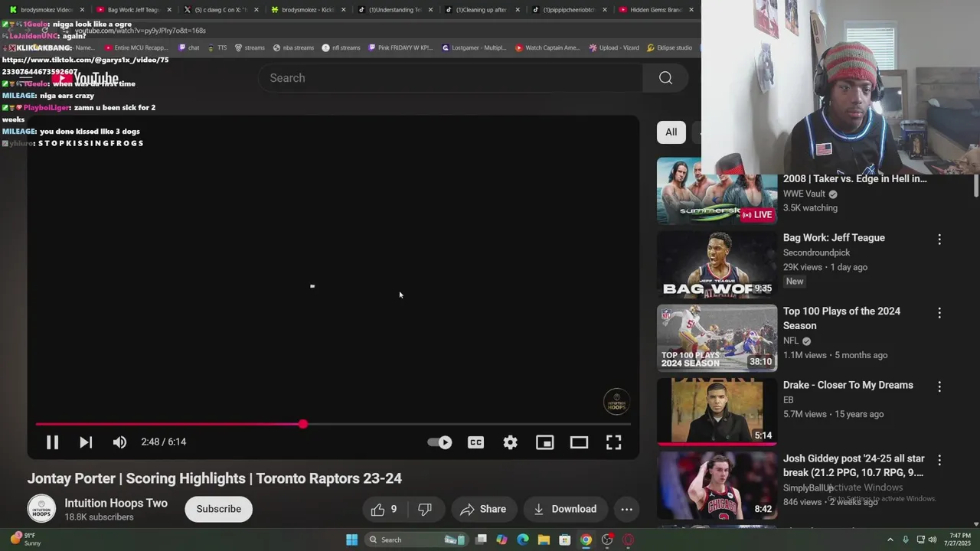Open Microsoft Store from taskbar
This screenshot has height=551, width=980.
pos(564,540)
